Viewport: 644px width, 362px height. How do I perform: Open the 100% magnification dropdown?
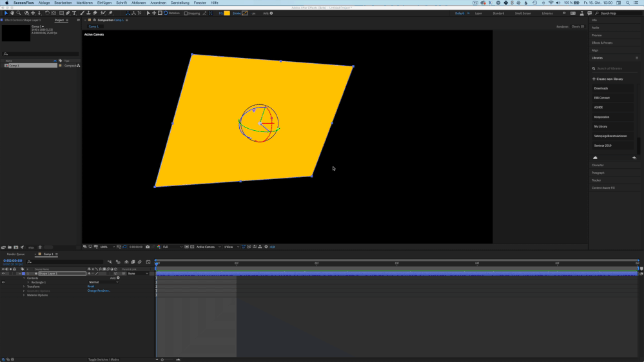pyautogui.click(x=107, y=247)
